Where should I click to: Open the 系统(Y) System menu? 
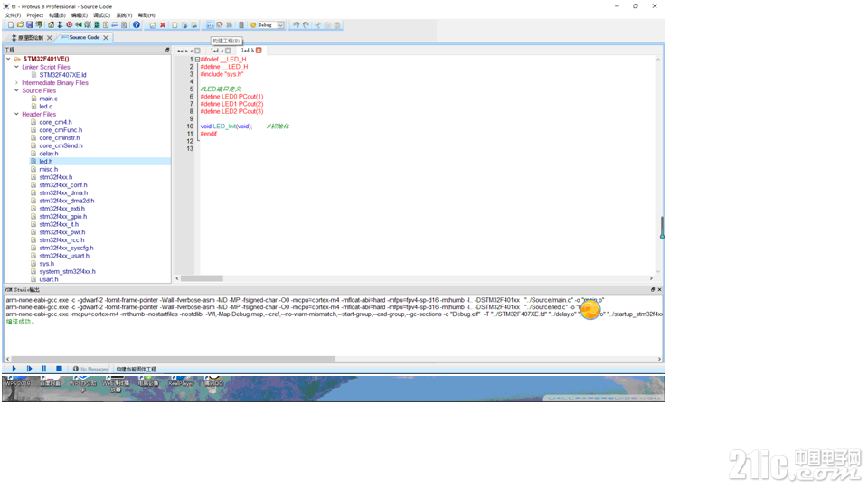pyautogui.click(x=124, y=15)
